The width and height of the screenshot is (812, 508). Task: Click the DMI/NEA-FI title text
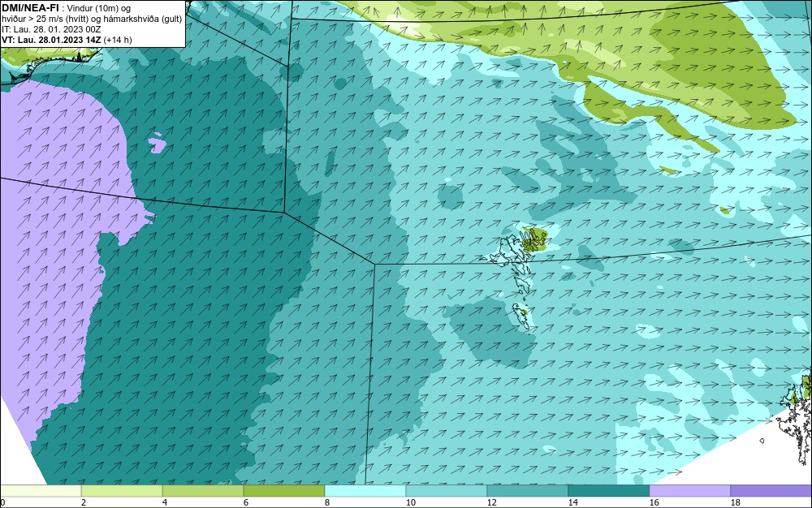point(30,8)
